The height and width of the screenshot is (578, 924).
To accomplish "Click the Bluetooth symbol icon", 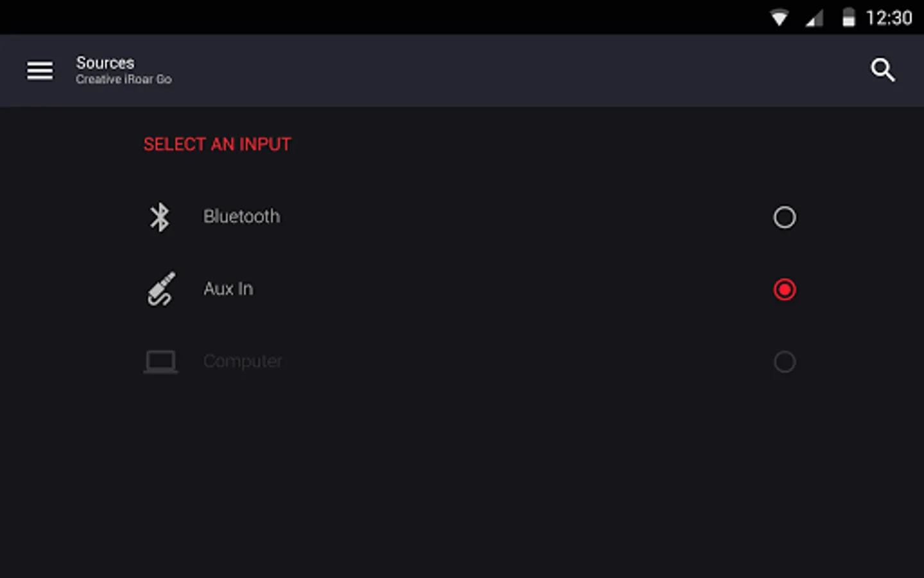I will click(x=160, y=217).
